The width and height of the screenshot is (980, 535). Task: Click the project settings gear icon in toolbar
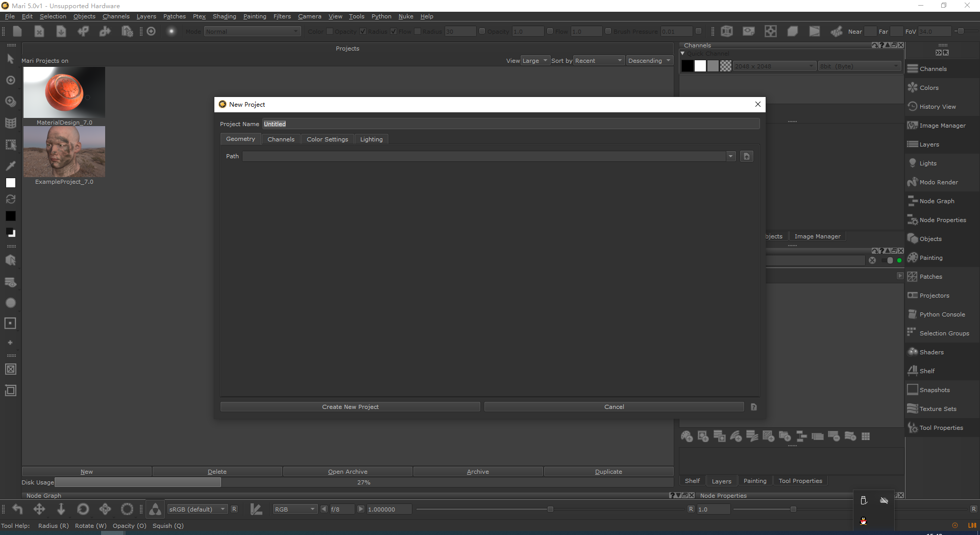click(x=127, y=31)
